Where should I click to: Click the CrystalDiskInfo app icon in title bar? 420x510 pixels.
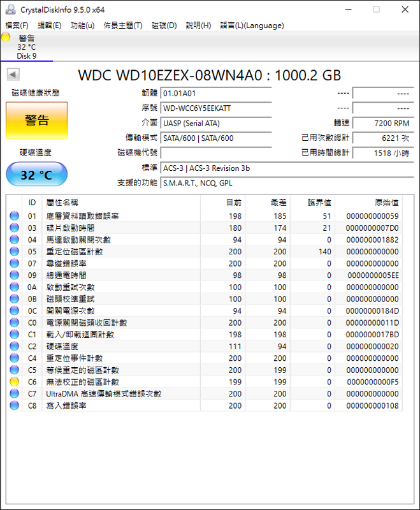tap(10, 10)
